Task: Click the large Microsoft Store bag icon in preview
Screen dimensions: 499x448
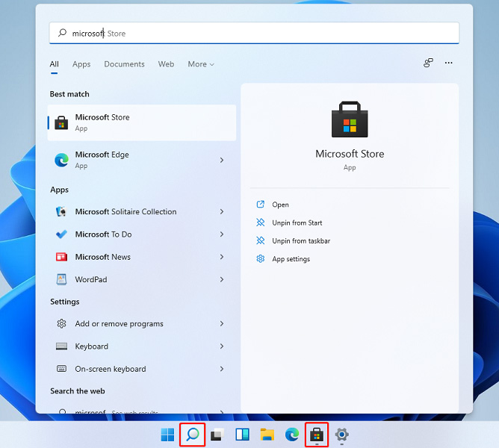Action: 350,119
